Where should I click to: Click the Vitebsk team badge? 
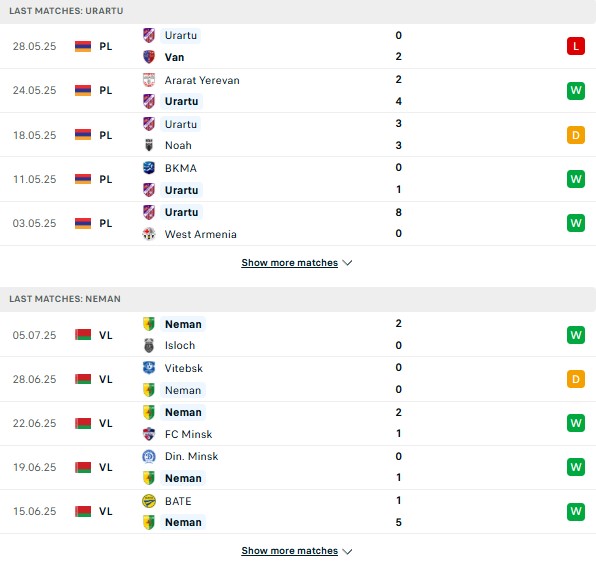(149, 368)
